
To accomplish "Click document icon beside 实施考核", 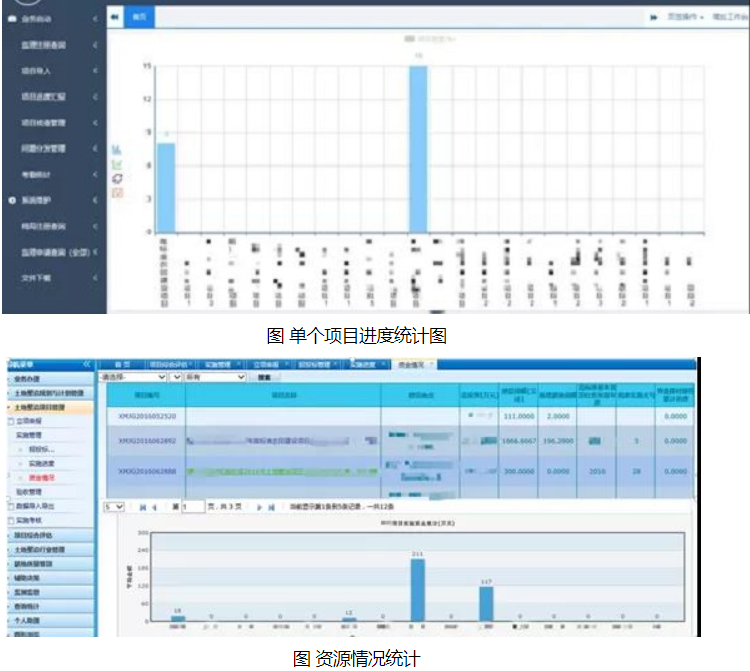I will click(x=11, y=520).
